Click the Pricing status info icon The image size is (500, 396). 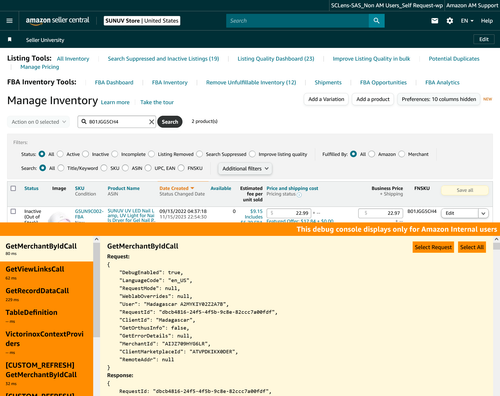point(299,195)
